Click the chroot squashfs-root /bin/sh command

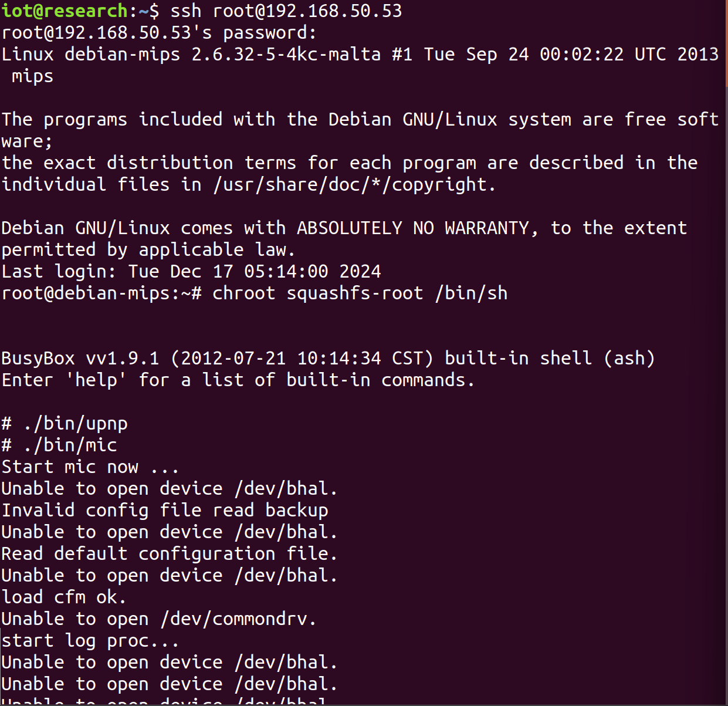360,293
